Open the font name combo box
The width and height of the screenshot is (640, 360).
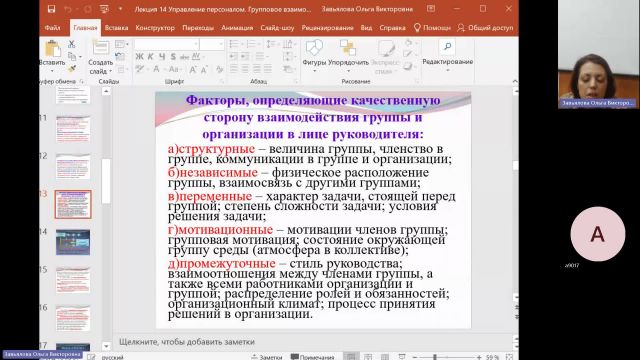pos(167,44)
